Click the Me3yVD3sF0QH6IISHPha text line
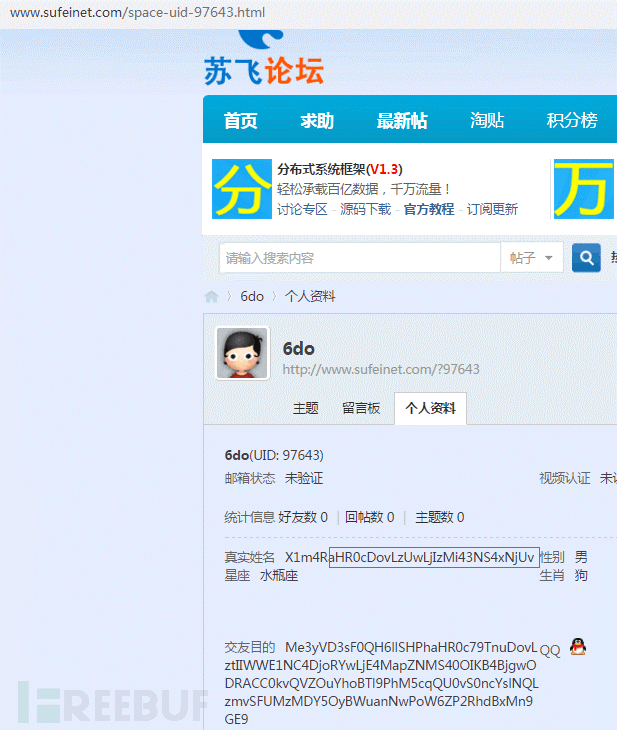Screen dimensions: 617x730 pos(411,647)
